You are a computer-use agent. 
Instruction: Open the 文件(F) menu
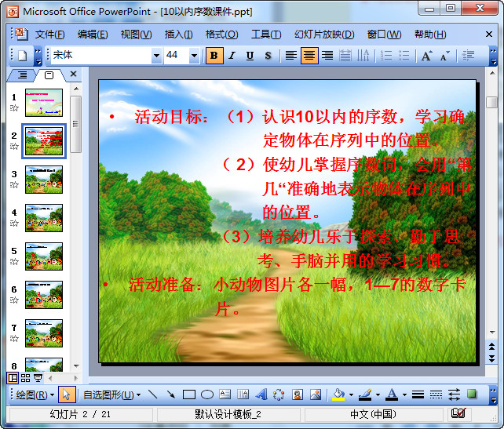pos(49,35)
